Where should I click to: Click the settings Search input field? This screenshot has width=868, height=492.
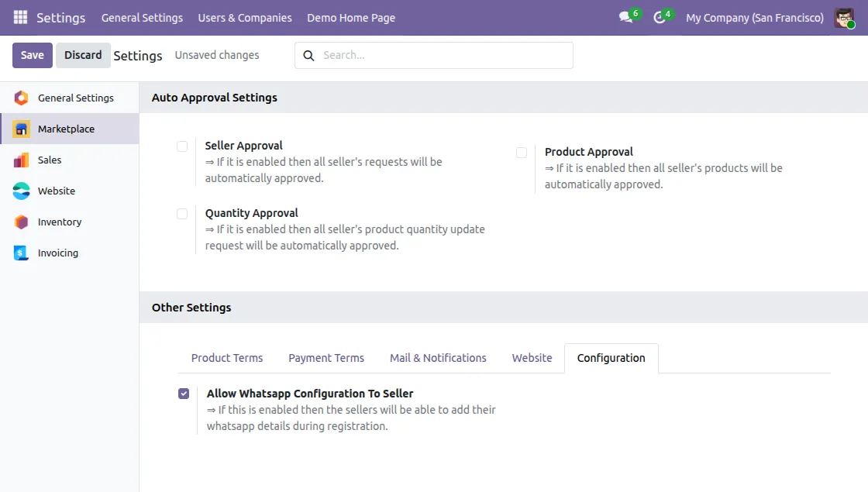442,55
